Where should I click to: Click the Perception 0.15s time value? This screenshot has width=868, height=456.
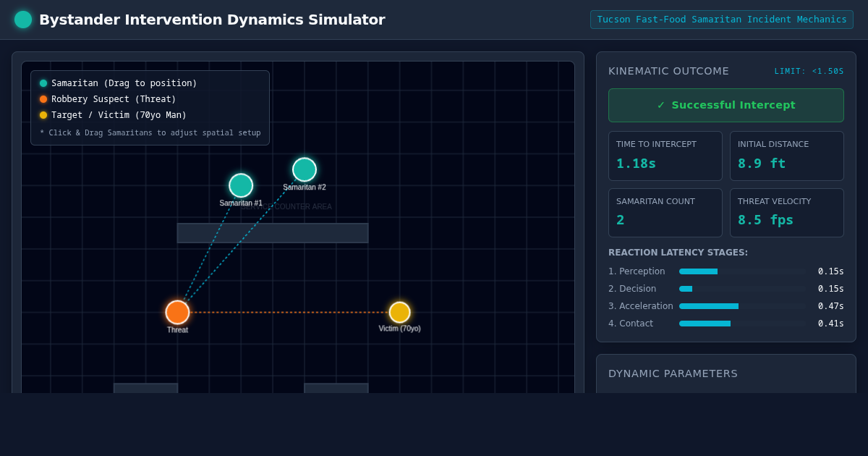(830, 271)
